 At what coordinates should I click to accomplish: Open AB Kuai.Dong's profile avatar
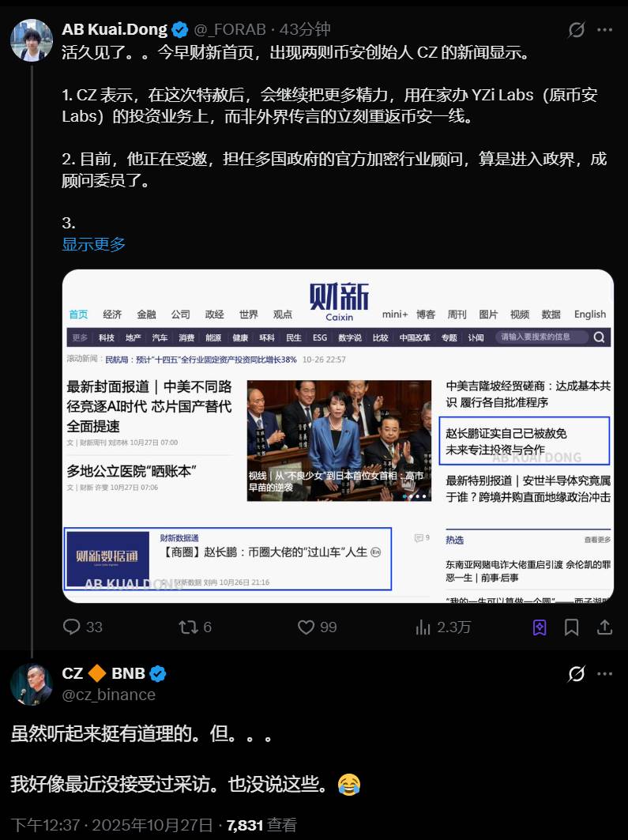click(x=32, y=40)
